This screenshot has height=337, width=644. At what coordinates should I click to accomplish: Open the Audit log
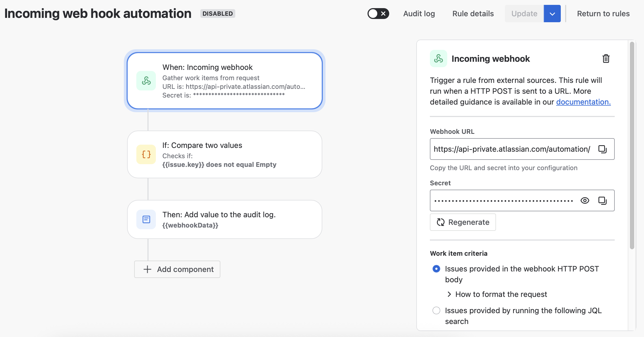pos(419,14)
